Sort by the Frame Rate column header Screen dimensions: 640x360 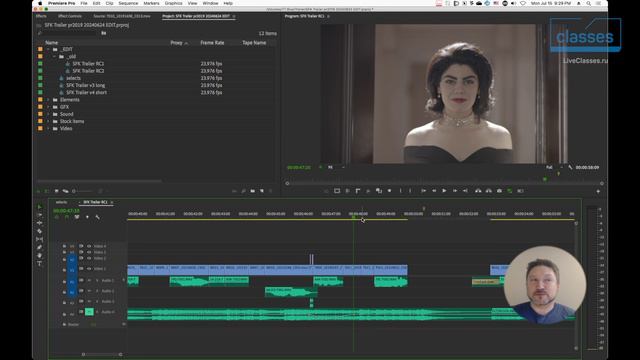(x=212, y=42)
